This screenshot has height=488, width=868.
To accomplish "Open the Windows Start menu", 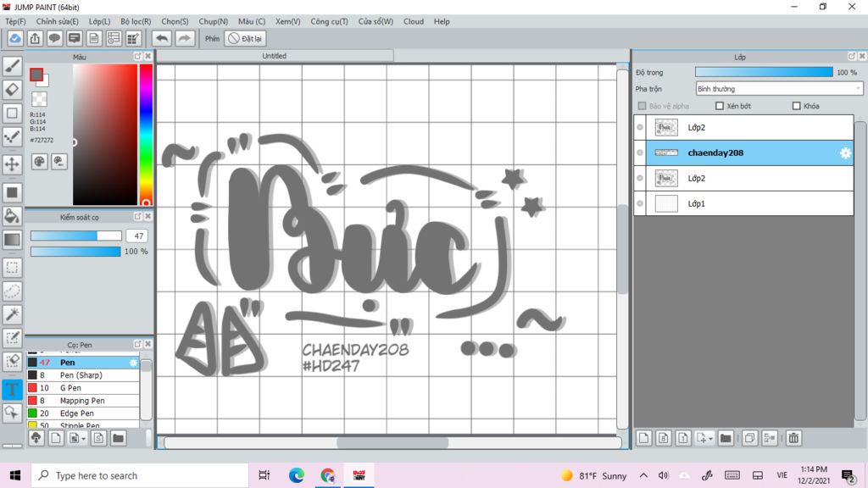I will 15,476.
